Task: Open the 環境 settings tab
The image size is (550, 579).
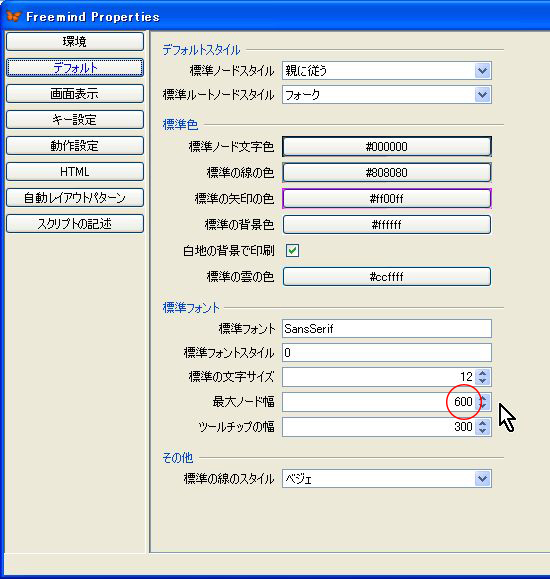Action: point(75,41)
